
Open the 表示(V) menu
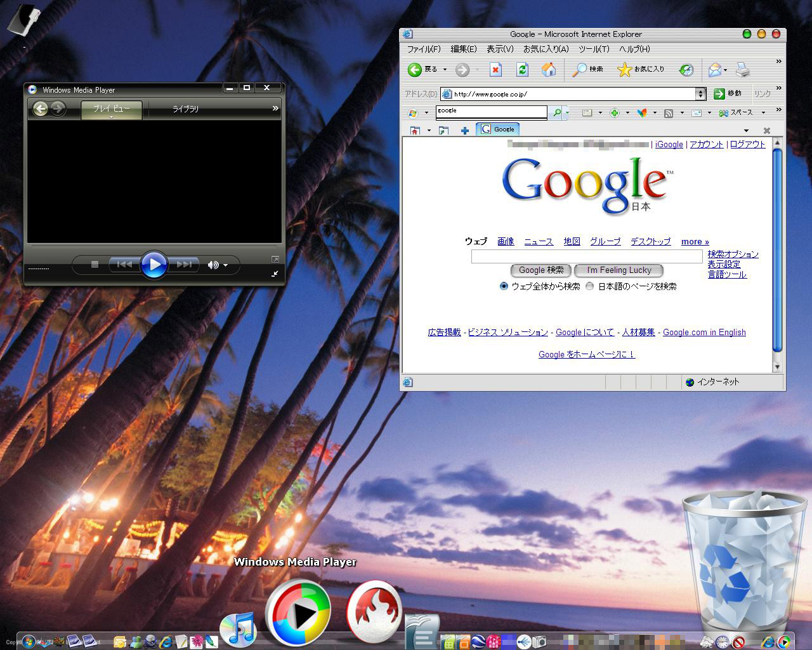pyautogui.click(x=500, y=49)
